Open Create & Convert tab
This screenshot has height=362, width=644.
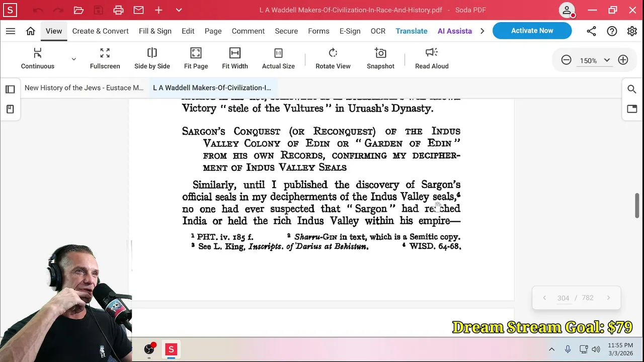pyautogui.click(x=101, y=31)
